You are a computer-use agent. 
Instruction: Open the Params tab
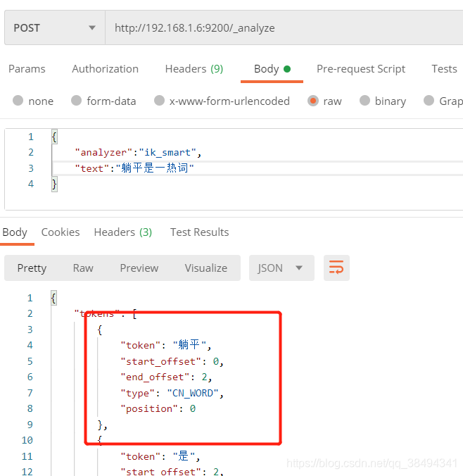27,69
